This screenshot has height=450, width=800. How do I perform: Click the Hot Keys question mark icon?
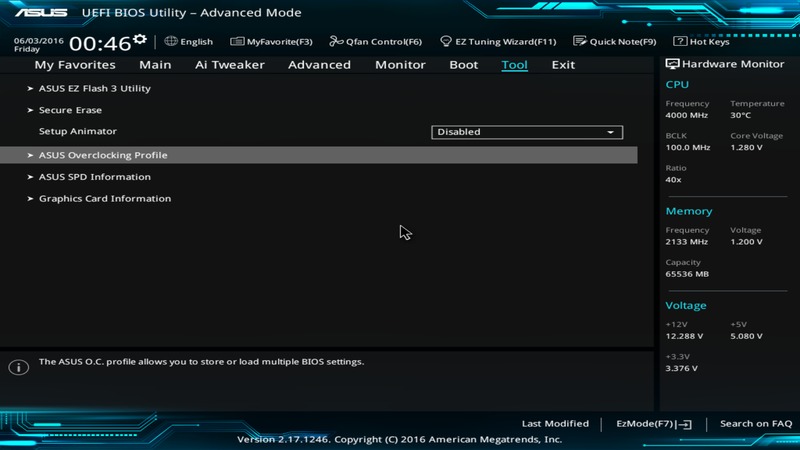680,42
